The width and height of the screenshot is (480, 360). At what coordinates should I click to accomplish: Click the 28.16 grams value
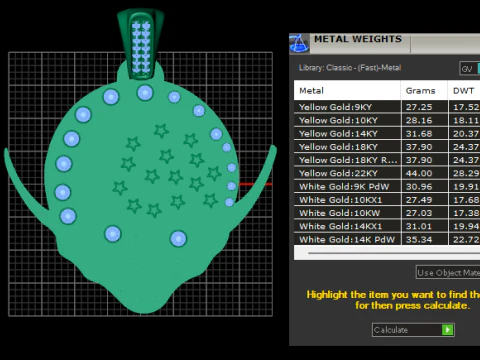tap(419, 120)
